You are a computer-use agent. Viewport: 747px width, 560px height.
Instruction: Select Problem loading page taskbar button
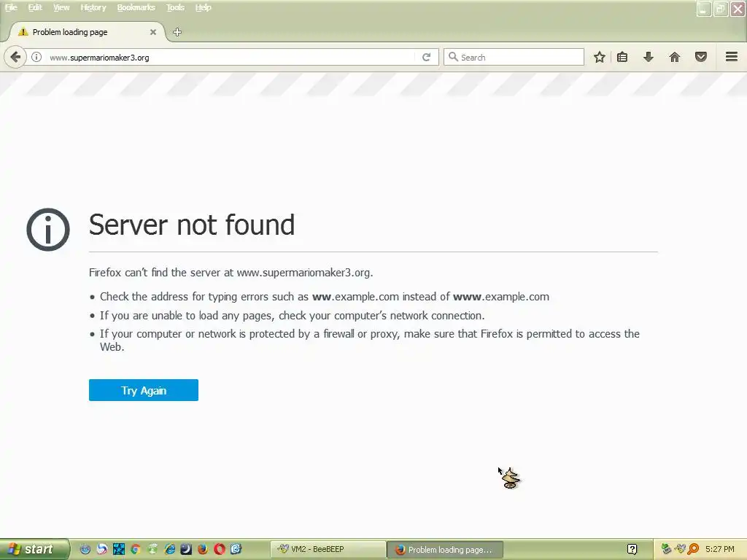[x=445, y=550]
